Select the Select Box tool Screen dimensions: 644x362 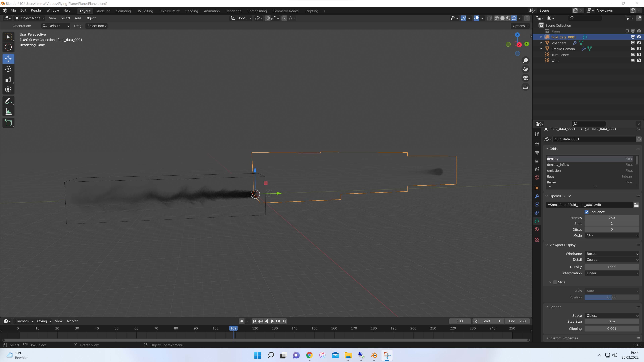point(8,37)
